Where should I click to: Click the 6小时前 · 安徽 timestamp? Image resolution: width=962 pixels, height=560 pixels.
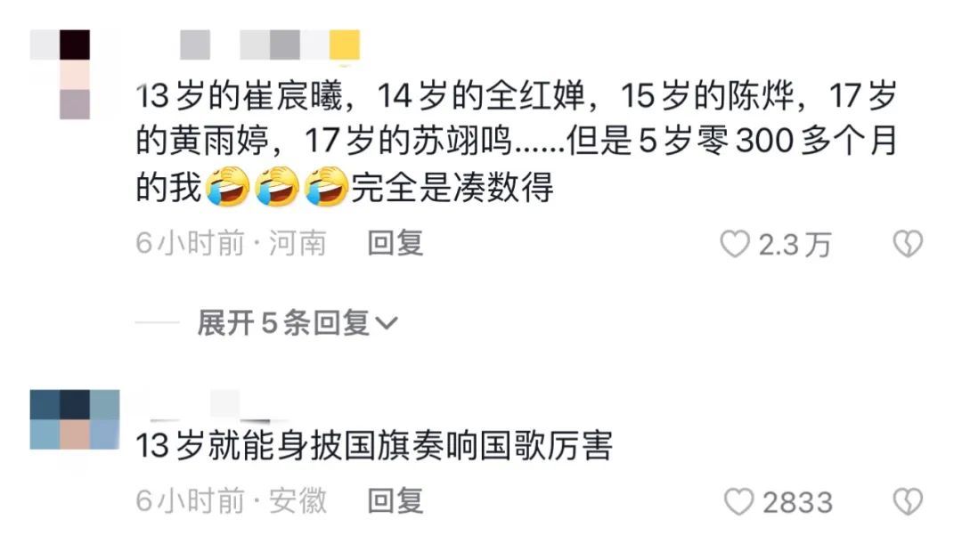231,501
